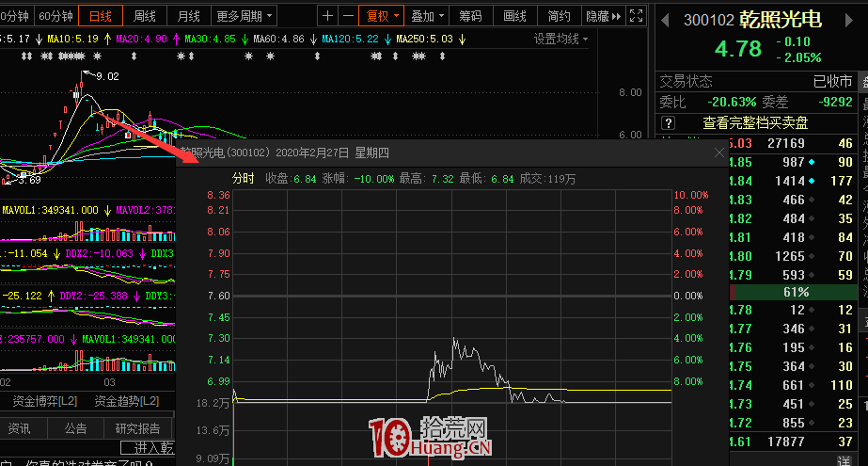Select the 周线 weekly chart tab

coord(145,16)
